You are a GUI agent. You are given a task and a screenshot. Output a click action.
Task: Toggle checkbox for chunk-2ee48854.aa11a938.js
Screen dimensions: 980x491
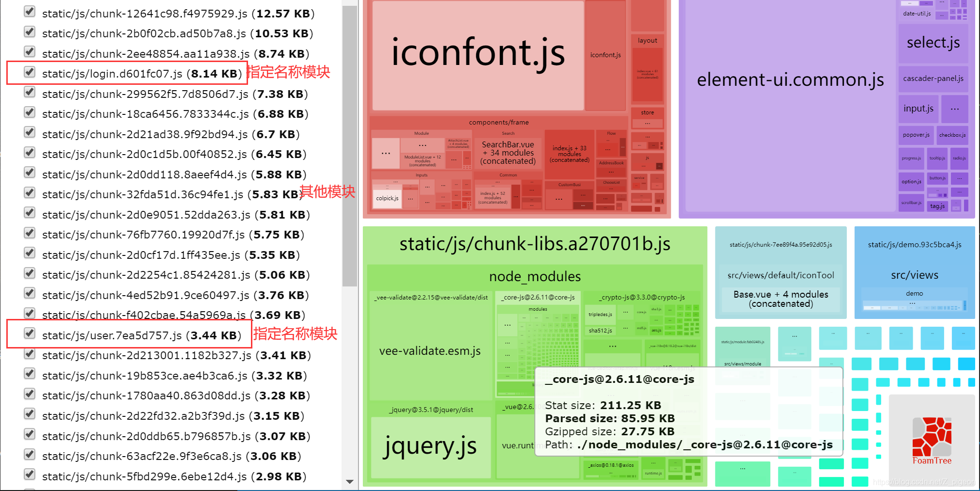(x=30, y=52)
